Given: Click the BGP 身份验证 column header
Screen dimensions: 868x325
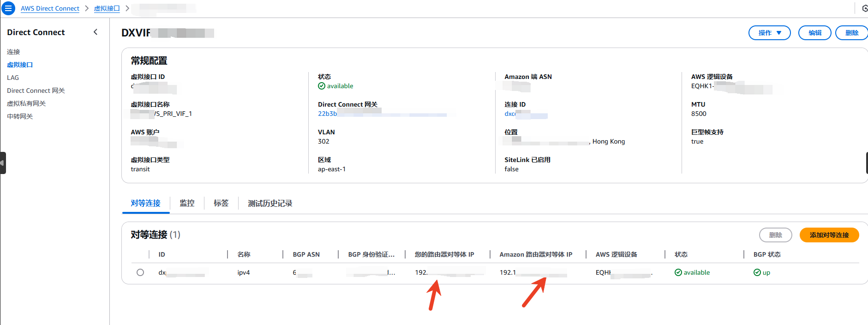Looking at the screenshot, I should [x=371, y=254].
